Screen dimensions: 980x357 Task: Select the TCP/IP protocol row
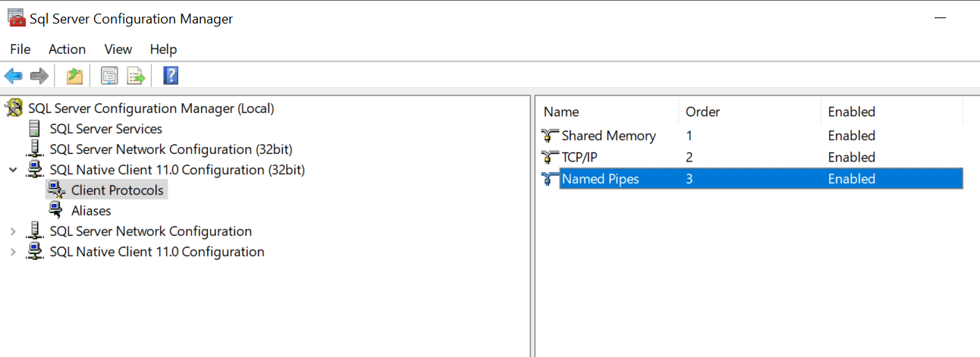point(751,158)
